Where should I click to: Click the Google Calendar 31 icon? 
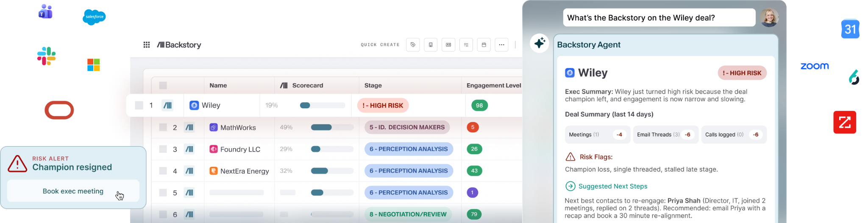850,29
